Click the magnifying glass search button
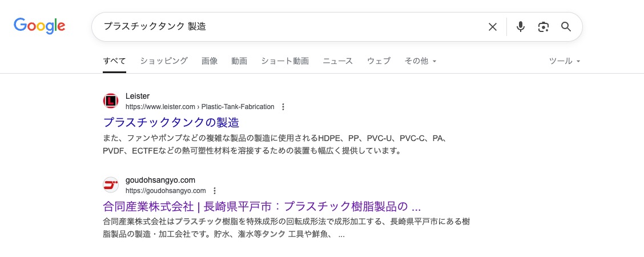Viewport: 644px width, 257px height. 566,27
